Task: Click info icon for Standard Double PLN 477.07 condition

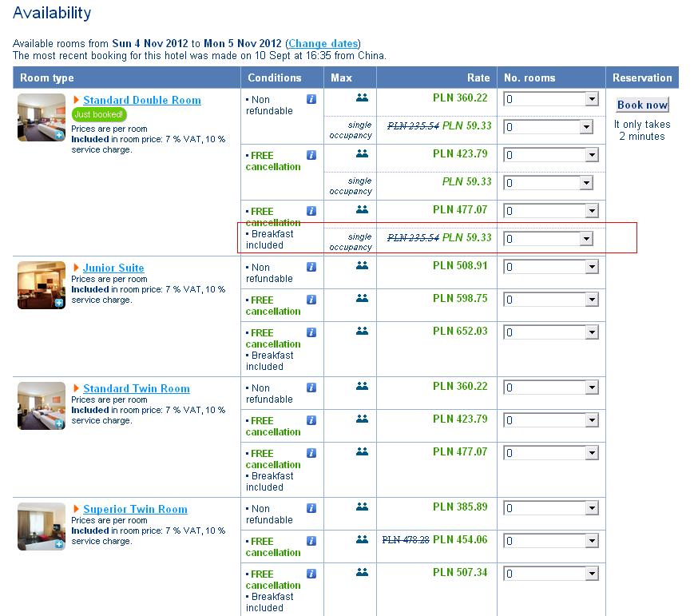Action: pos(311,211)
